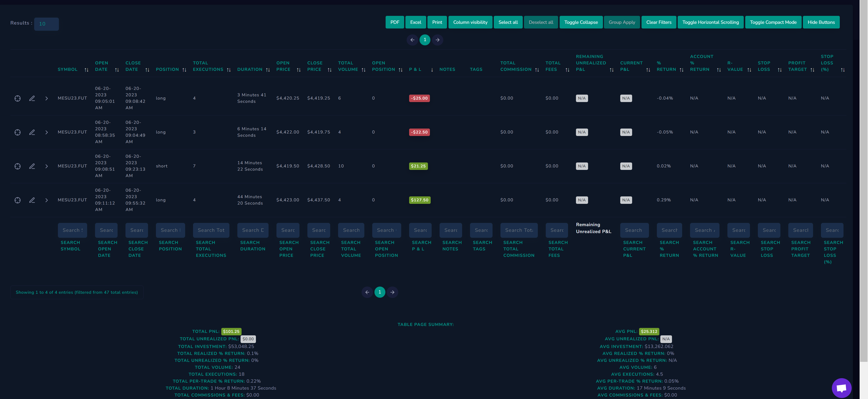This screenshot has height=399, width=868.
Task: Edit the trade with P&L $127.50
Action: click(32, 200)
